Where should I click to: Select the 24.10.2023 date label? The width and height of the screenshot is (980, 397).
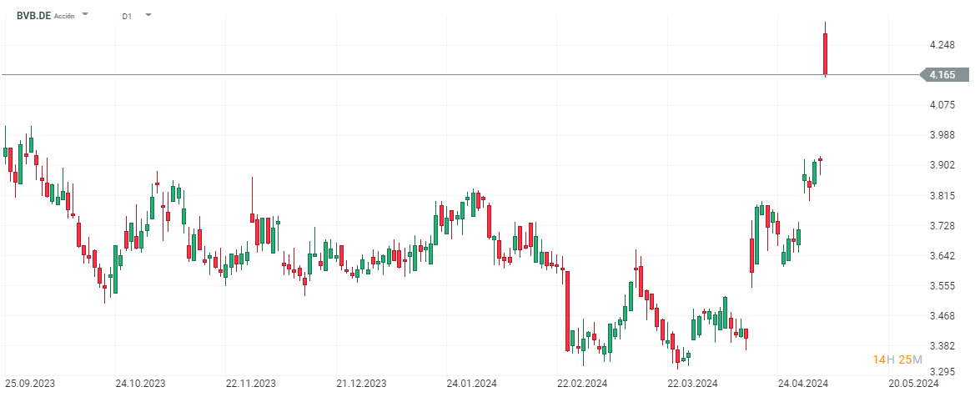click(140, 384)
